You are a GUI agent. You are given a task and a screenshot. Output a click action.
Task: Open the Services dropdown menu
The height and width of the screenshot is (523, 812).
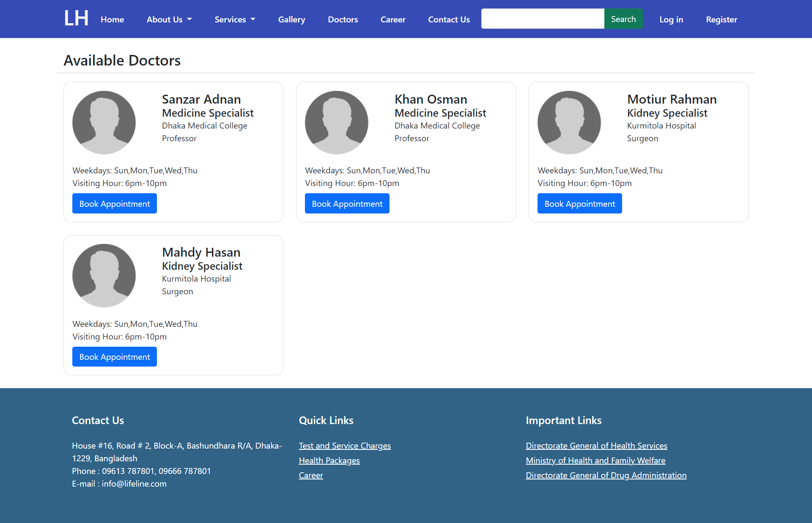[x=235, y=19]
